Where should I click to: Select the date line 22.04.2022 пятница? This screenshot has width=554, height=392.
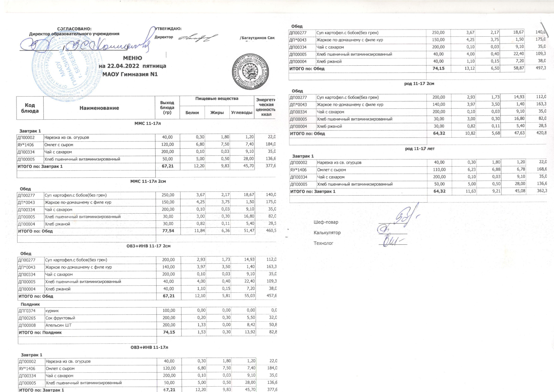(132, 66)
